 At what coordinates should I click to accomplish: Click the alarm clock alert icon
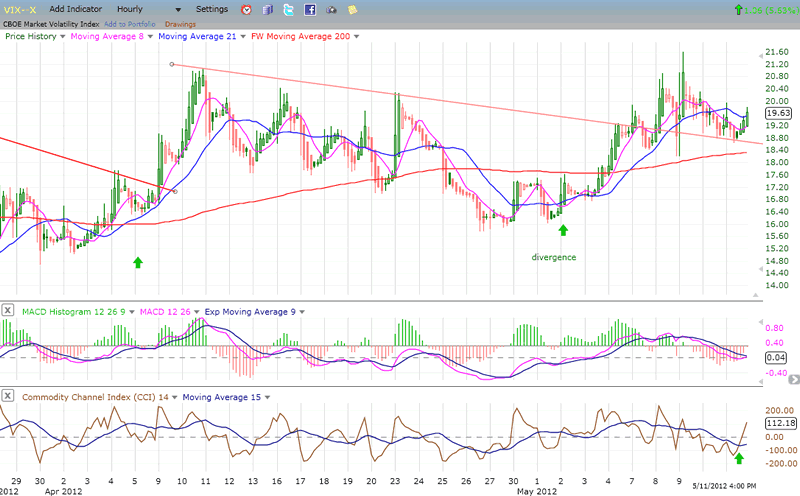(x=247, y=9)
